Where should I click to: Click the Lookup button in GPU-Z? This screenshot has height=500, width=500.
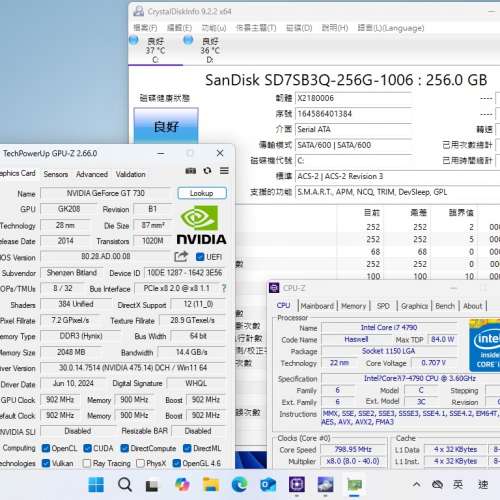click(x=202, y=193)
